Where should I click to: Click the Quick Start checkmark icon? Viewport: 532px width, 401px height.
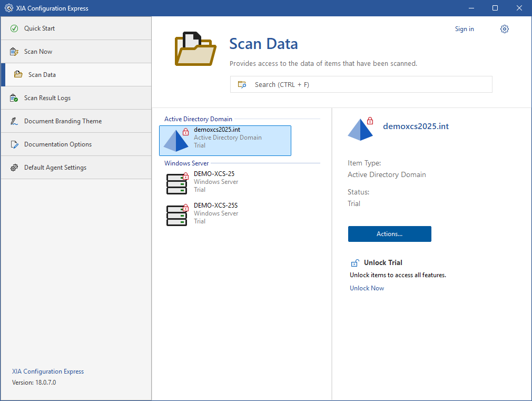14,28
